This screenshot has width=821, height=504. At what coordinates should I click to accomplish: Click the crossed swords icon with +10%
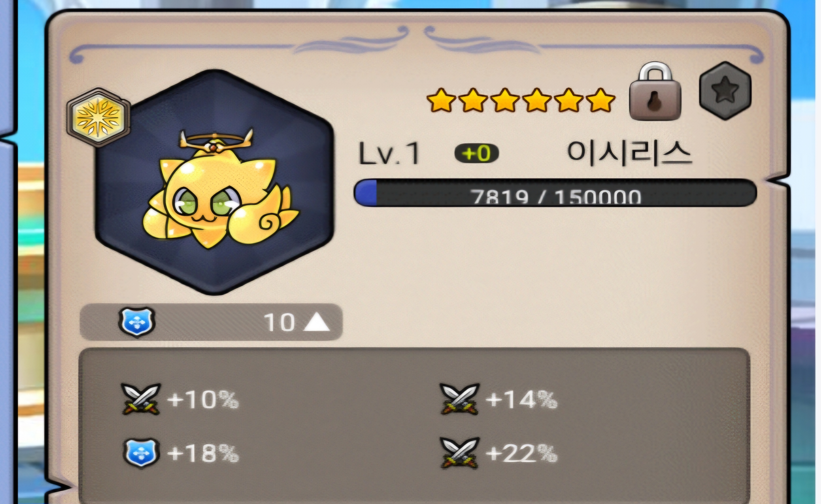141,399
